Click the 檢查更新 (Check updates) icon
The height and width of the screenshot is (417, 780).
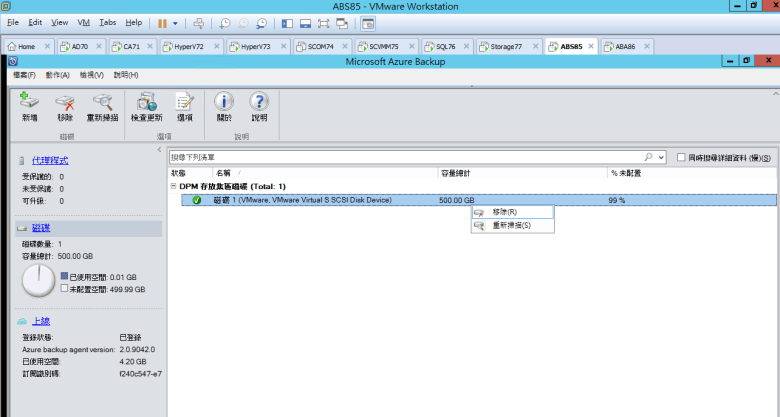click(x=147, y=104)
